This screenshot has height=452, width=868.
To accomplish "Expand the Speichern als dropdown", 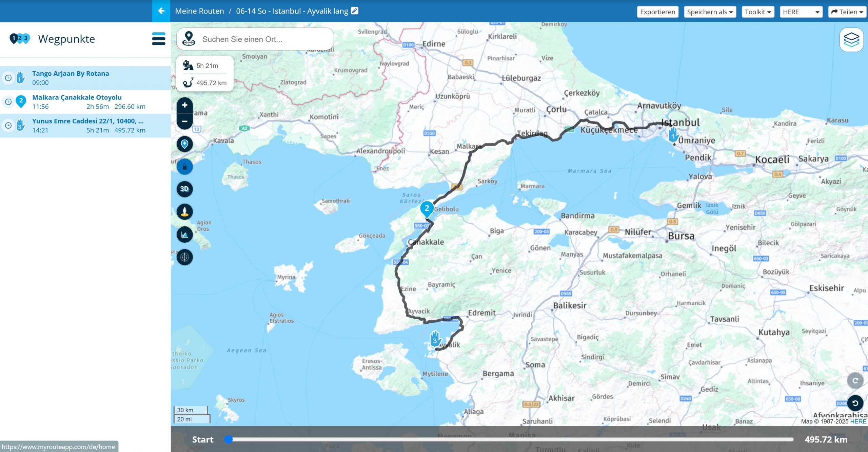I will point(710,12).
